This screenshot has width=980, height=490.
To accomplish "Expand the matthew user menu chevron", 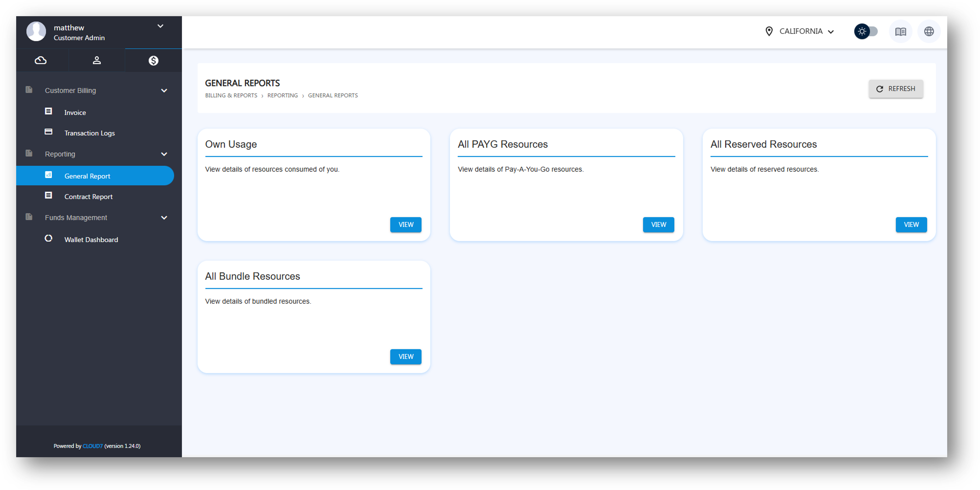I will [161, 26].
